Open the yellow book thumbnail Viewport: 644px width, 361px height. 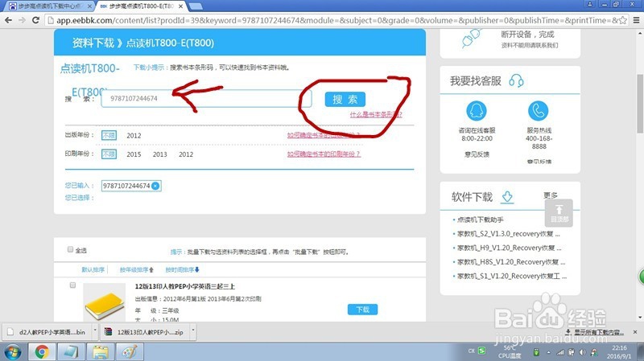[104, 303]
